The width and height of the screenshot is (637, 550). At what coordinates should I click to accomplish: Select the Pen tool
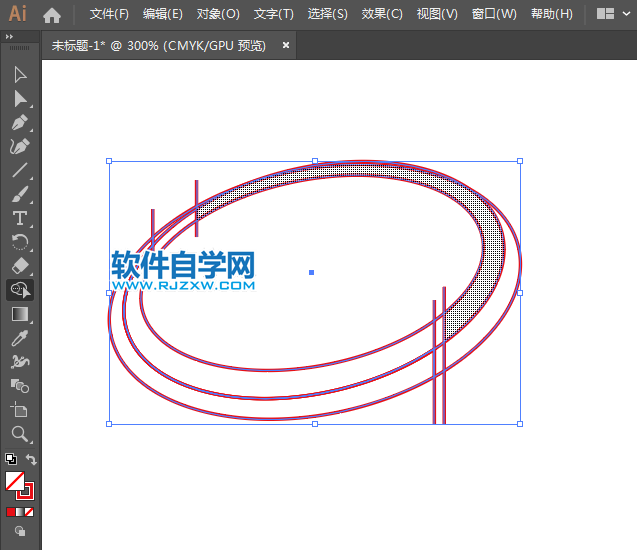pos(20,122)
